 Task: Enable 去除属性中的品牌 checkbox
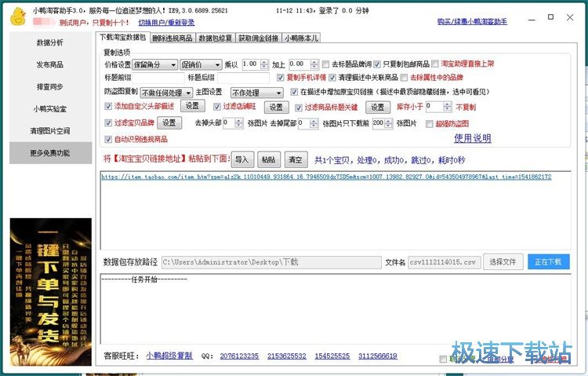tap(404, 78)
